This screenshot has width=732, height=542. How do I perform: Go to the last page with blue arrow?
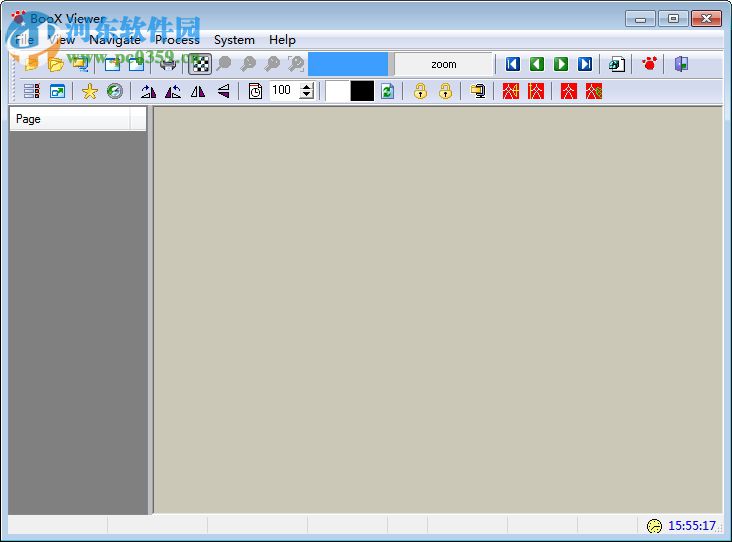click(585, 64)
